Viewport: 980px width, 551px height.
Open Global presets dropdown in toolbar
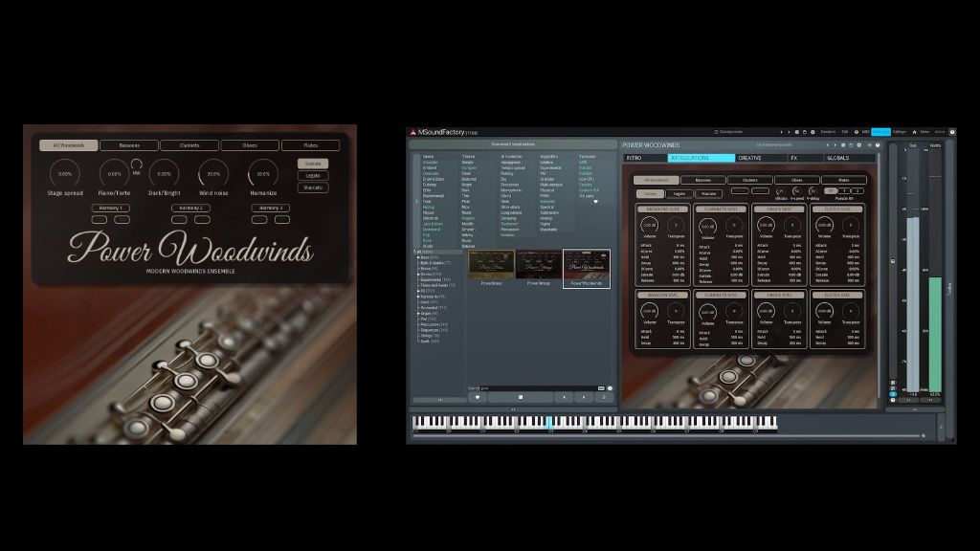coord(728,132)
